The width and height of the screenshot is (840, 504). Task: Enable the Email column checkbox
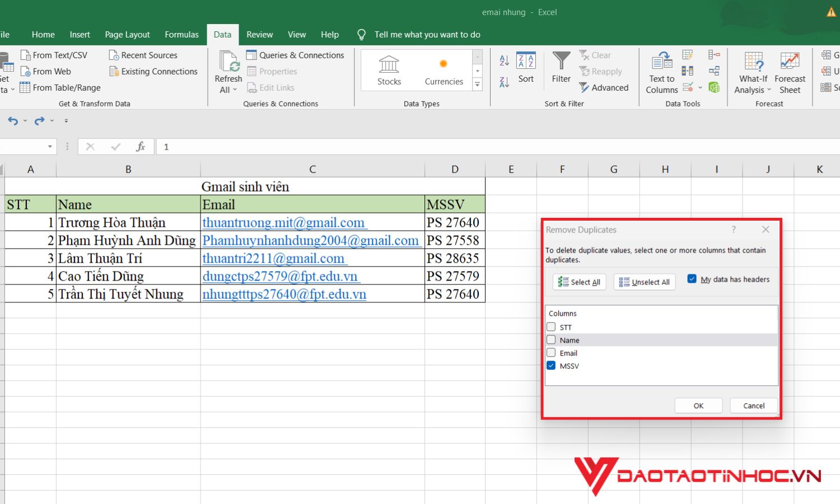(552, 353)
